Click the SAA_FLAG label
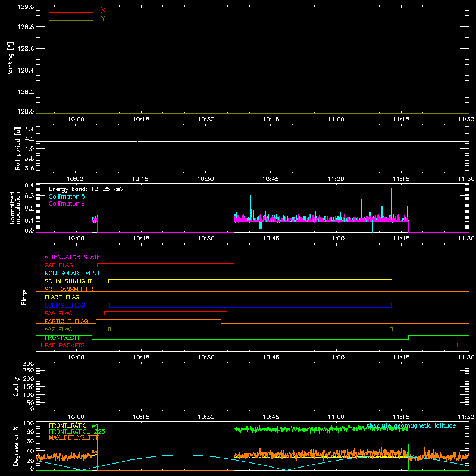The width and height of the screenshot is (476, 476). click(58, 314)
